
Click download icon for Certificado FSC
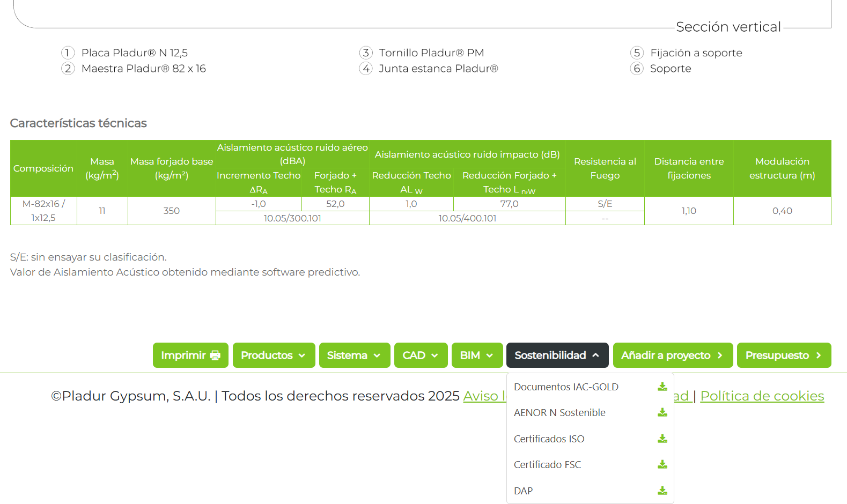[x=662, y=464]
